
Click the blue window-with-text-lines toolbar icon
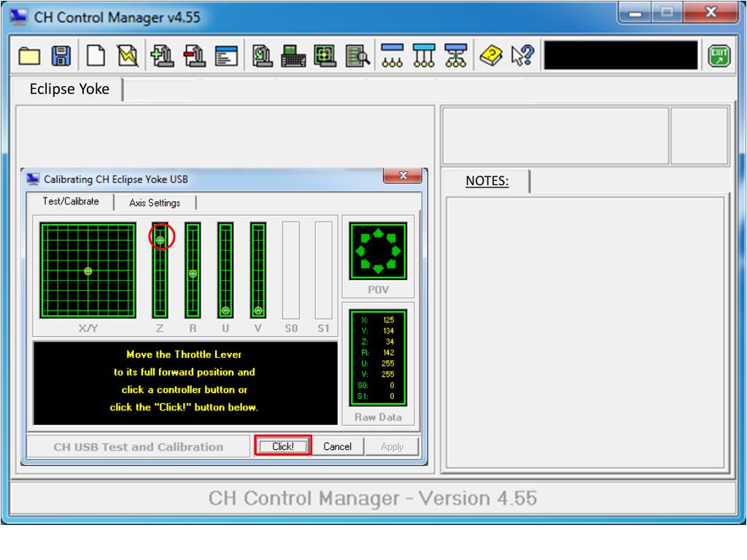click(x=226, y=55)
